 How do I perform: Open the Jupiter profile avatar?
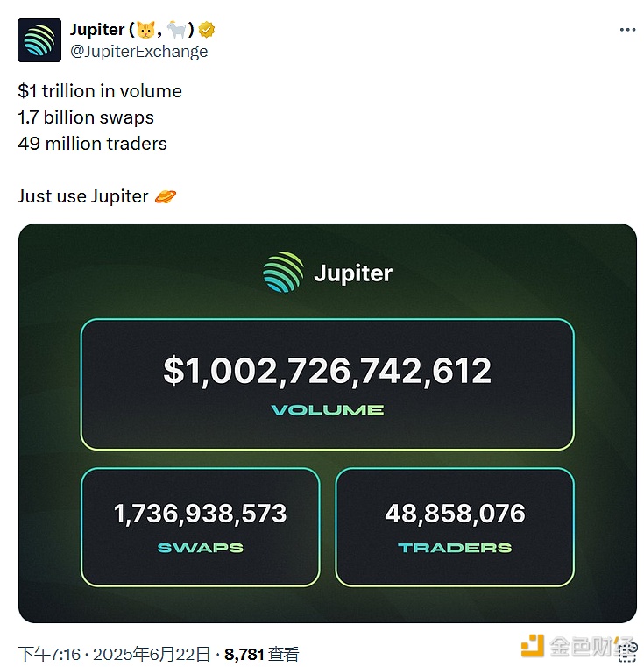(x=39, y=40)
